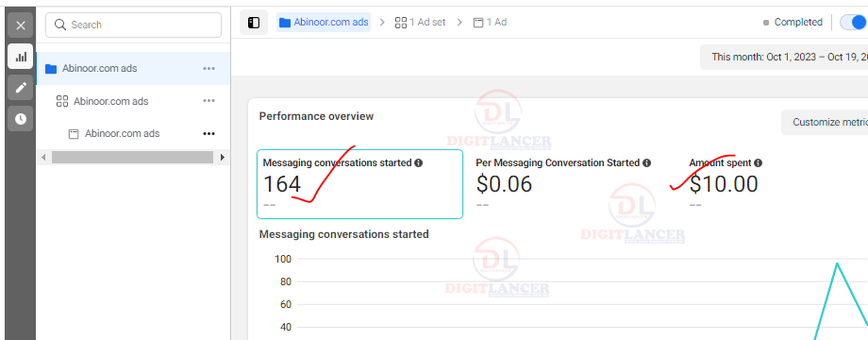Click the $0.06 cost value

[x=504, y=184]
